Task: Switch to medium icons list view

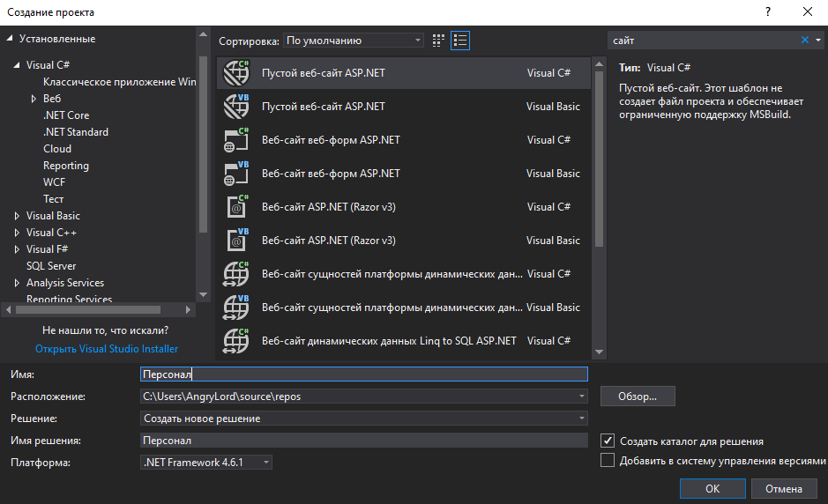Action: coord(460,41)
